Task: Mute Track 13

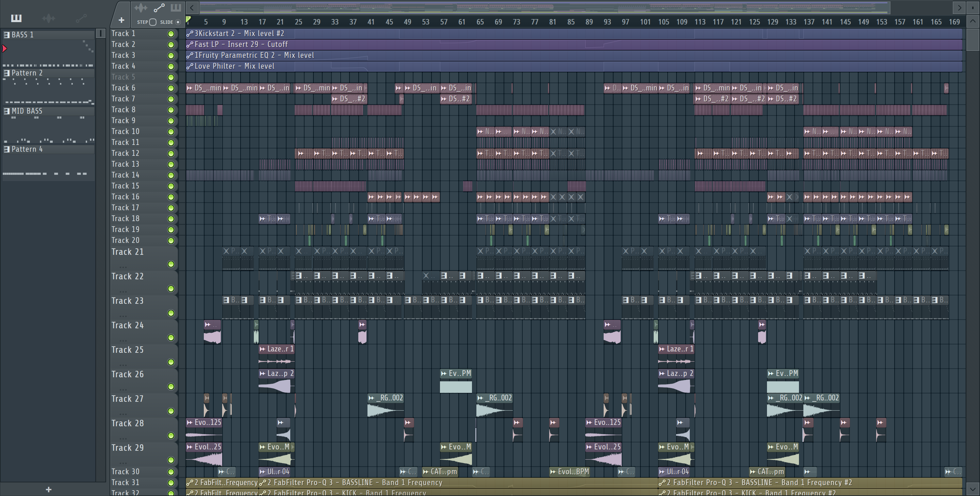Action: pos(171,164)
